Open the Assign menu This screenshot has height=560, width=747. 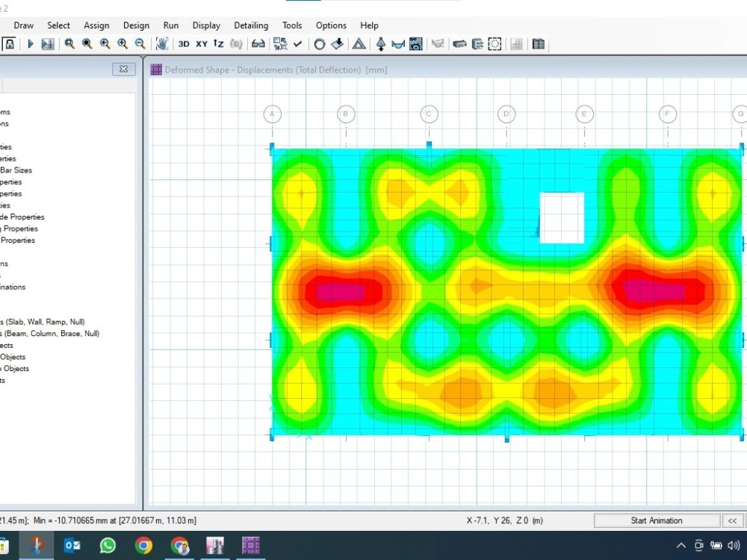[96, 25]
